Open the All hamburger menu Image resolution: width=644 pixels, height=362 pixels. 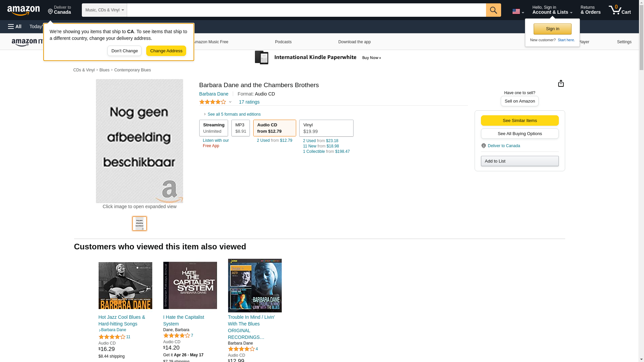pyautogui.click(x=15, y=26)
